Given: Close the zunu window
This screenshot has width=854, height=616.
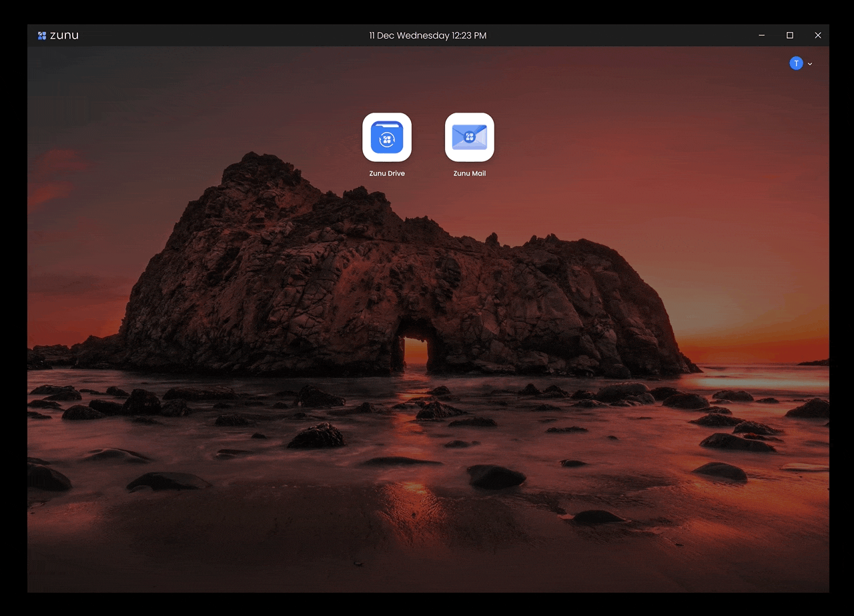Looking at the screenshot, I should 817,35.
